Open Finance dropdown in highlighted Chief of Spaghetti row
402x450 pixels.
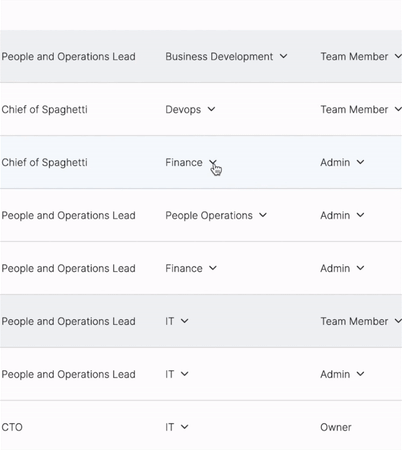coord(191,162)
